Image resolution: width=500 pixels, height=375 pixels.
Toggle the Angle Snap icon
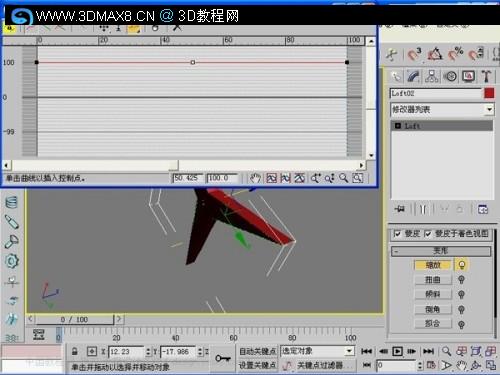click(435, 54)
